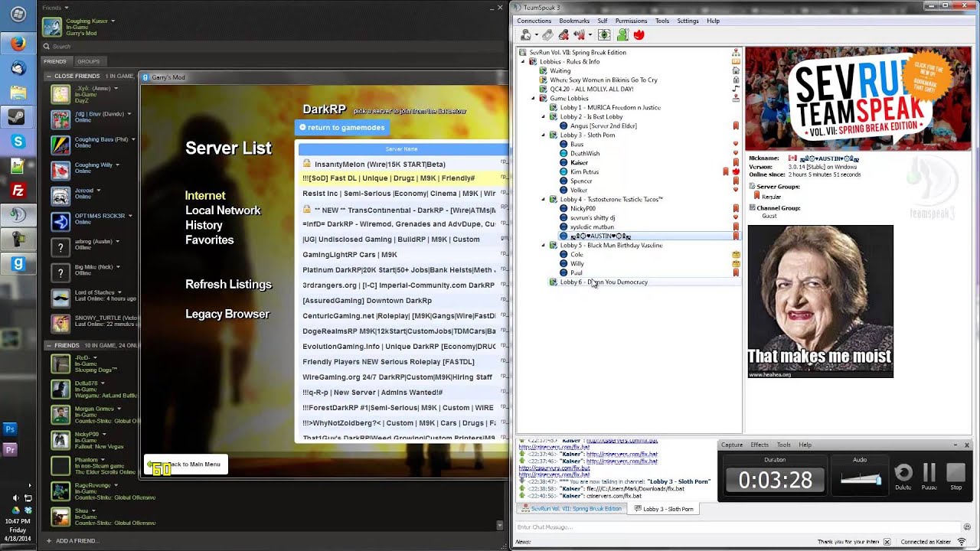Screen dimensions: 980x551
Task: Switch to Groups tab in Steam Friends
Action: (x=88, y=61)
